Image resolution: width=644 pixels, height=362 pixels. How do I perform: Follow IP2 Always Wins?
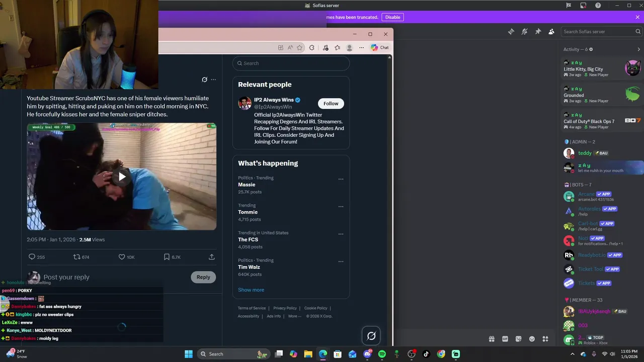331,104
